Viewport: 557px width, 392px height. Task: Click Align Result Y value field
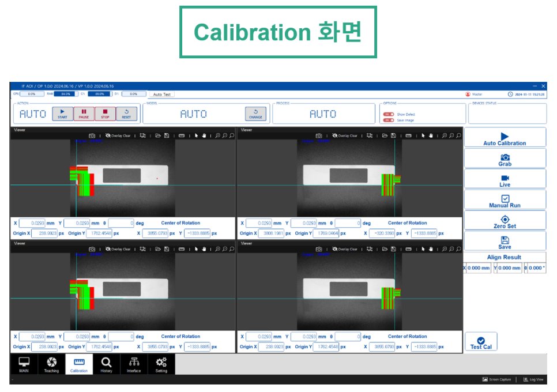click(x=509, y=268)
